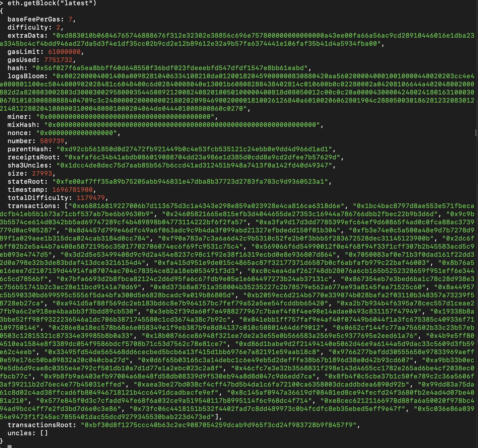Image resolution: width=478 pixels, height=448 pixels.
Task: Click the parentHash value starting 0xd92cb561
Action: point(194,149)
